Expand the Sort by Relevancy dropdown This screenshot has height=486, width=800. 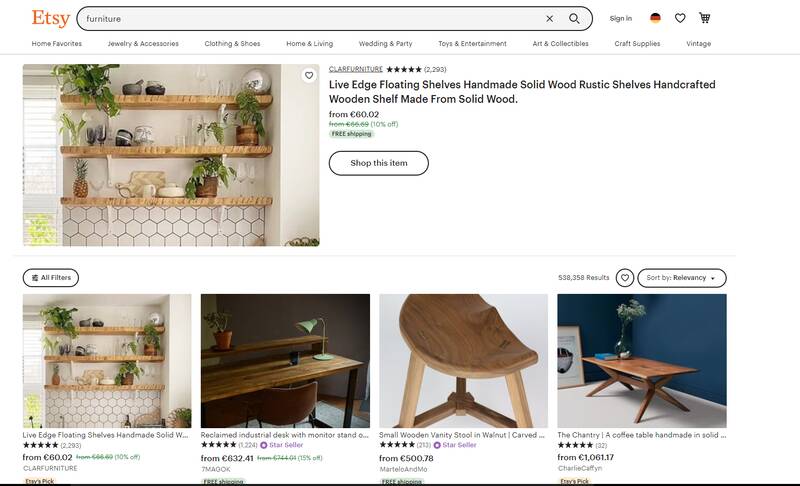681,278
